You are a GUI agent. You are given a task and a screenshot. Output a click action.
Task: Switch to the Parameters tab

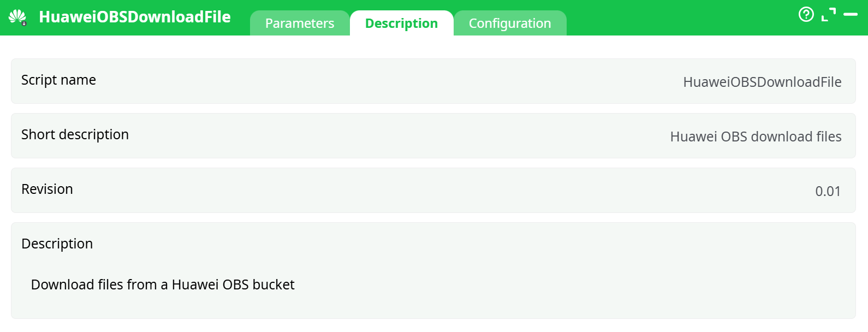[300, 23]
